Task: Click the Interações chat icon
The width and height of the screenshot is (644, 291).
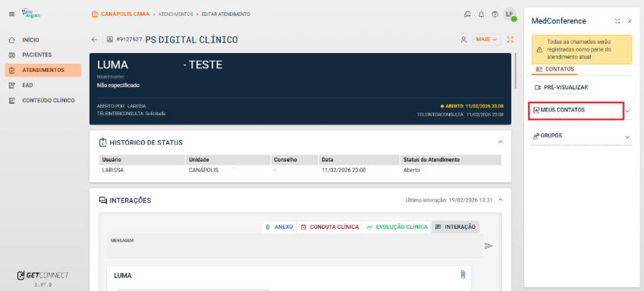Action: (x=102, y=200)
